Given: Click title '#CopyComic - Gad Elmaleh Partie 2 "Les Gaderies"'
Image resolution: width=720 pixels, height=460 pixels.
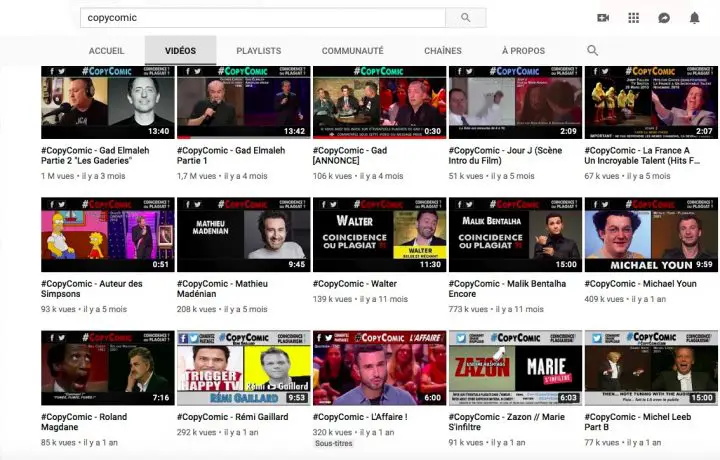Looking at the screenshot, I should [95, 156].
